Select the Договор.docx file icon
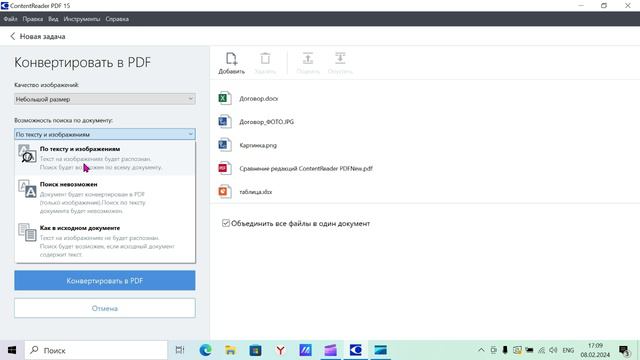This screenshot has height=360, width=640. pos(224,98)
